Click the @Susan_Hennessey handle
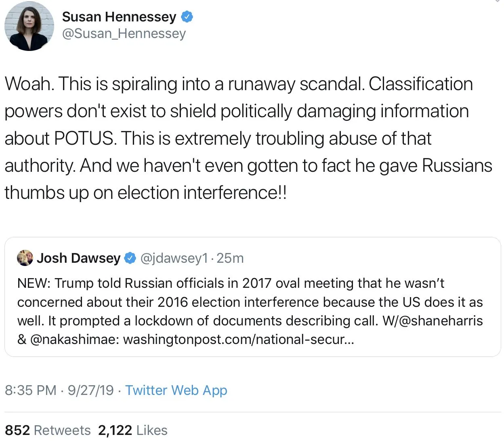The width and height of the screenshot is (504, 441). 124,34
